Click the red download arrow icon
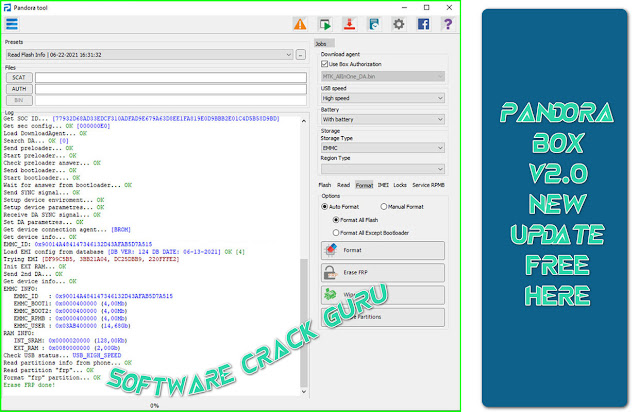The width and height of the screenshot is (639, 412). click(349, 24)
